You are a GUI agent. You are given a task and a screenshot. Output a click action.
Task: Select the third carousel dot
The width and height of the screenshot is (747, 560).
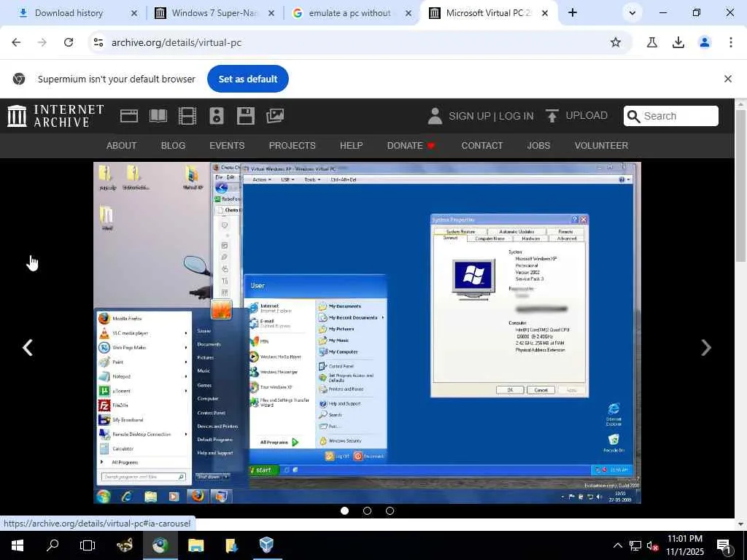[x=390, y=510]
